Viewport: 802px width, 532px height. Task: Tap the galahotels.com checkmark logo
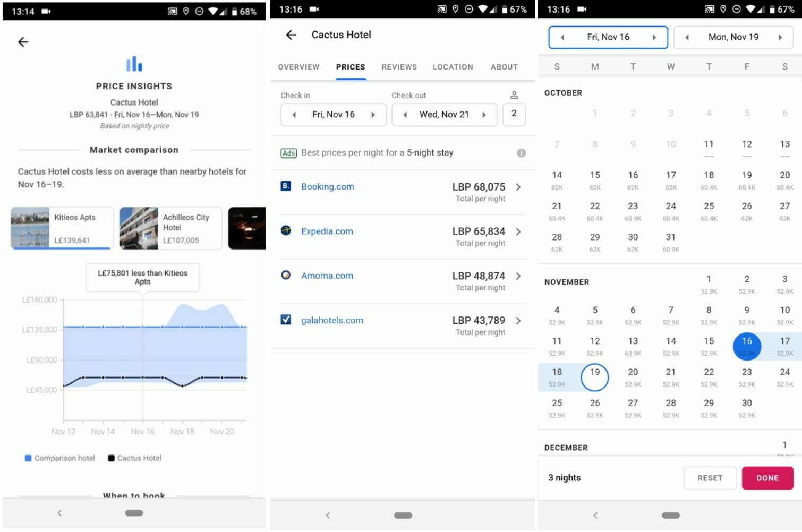pos(286,320)
